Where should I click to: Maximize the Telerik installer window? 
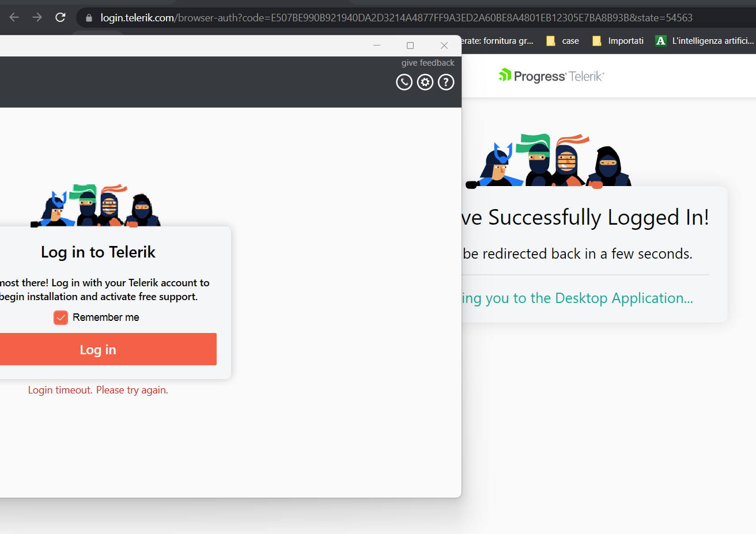410,46
